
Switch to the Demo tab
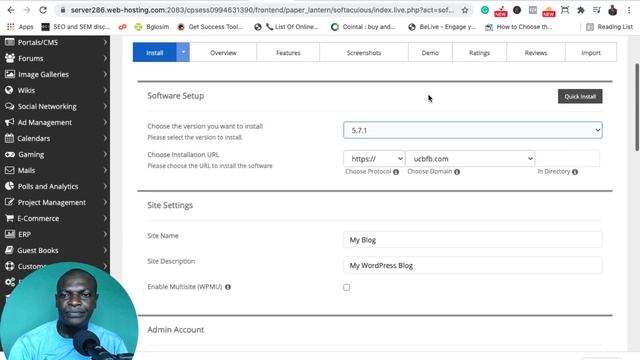coord(430,53)
